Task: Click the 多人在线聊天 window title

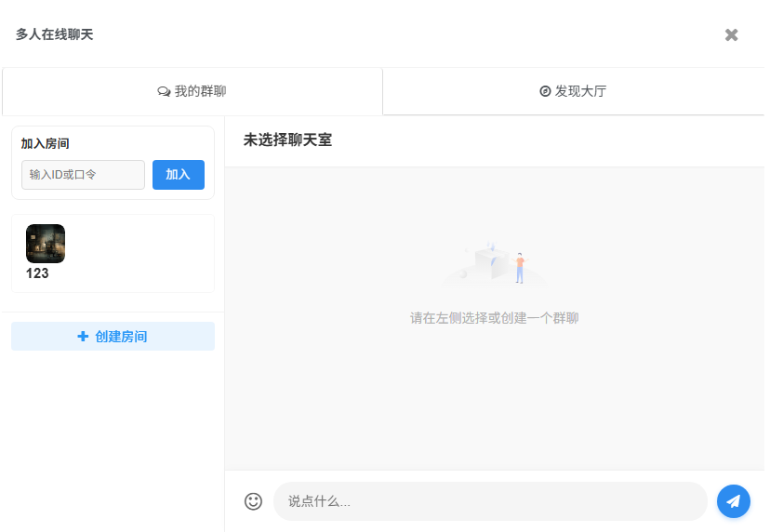Action: coord(54,34)
